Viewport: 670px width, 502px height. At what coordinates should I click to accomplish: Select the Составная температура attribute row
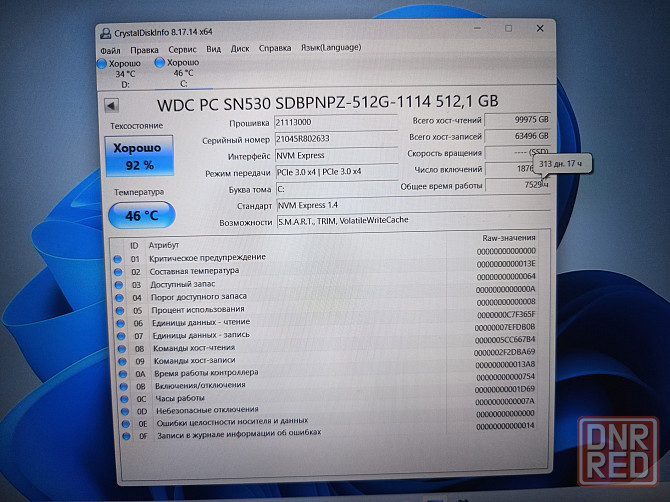326,270
